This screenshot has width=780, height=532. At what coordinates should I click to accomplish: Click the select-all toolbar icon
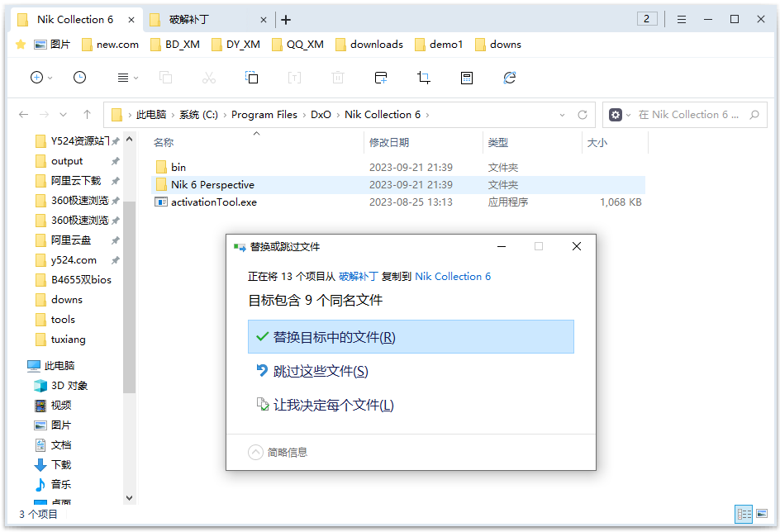(252, 78)
